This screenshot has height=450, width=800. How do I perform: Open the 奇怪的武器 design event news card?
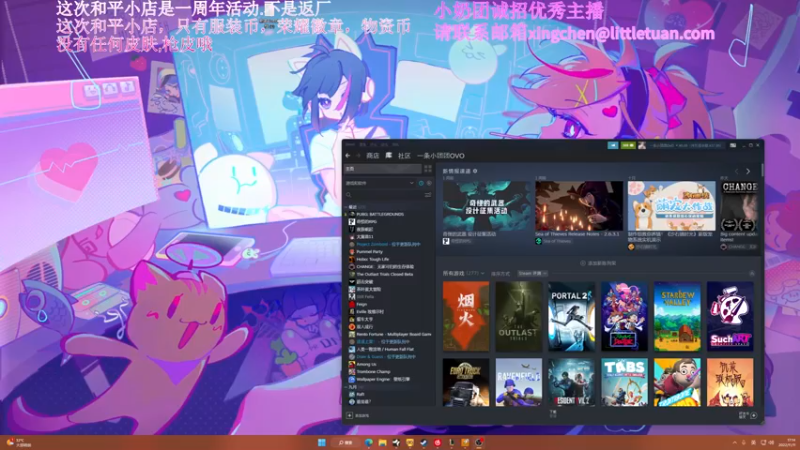(487, 206)
